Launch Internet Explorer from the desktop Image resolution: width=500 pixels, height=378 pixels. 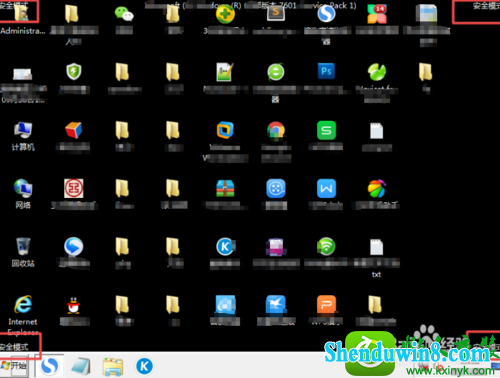tap(23, 304)
